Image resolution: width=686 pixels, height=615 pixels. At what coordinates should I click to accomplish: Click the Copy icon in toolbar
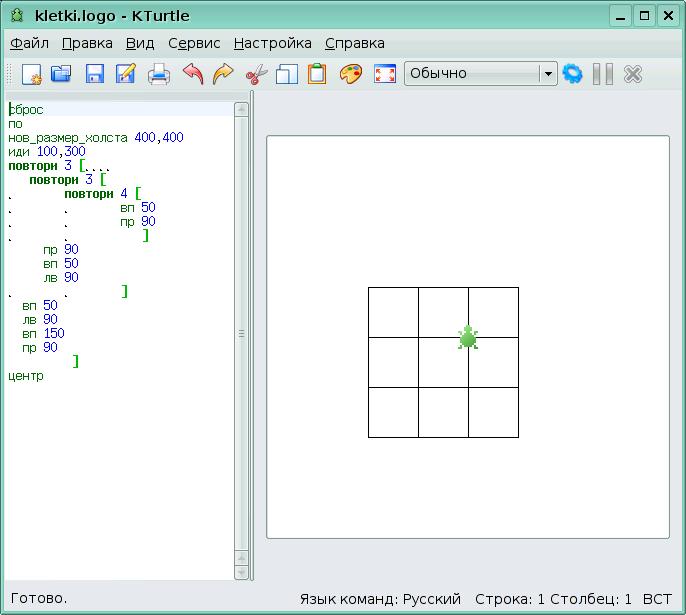(287, 74)
